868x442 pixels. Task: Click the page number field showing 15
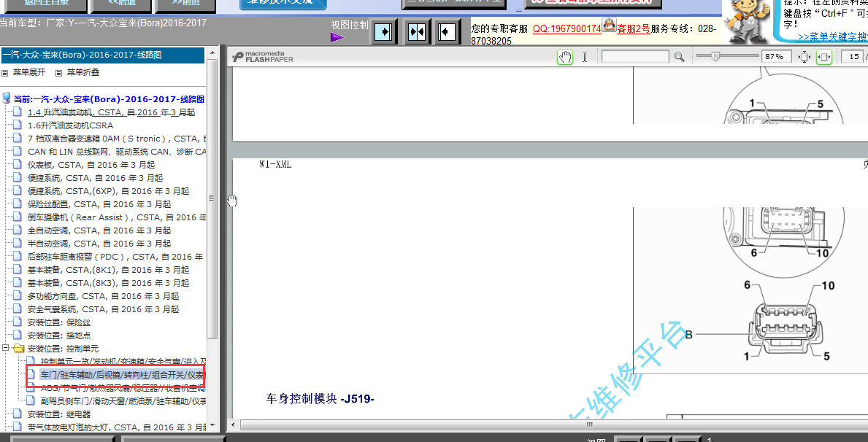pos(854,57)
